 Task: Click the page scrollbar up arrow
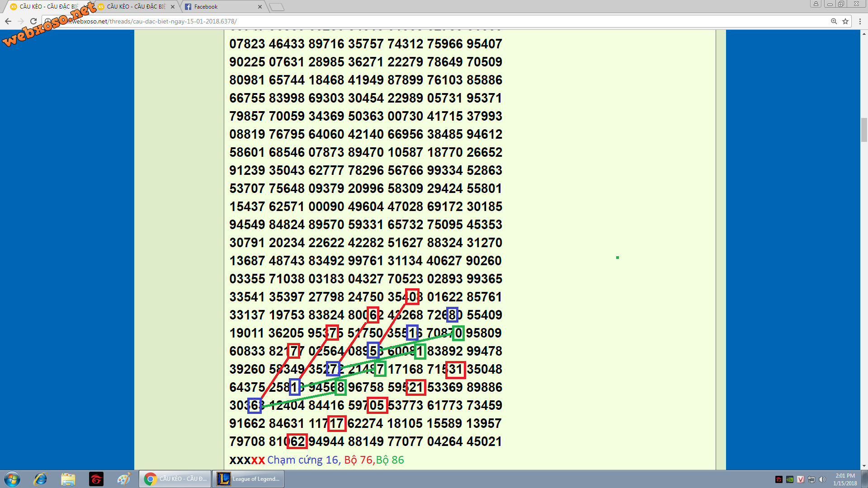pyautogui.click(x=864, y=34)
